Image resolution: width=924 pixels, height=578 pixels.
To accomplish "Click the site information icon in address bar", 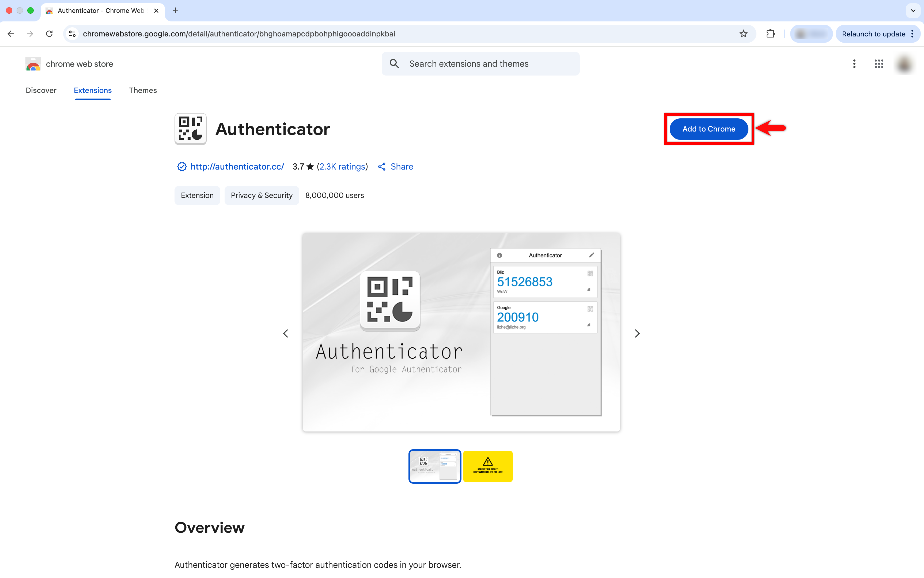I will [72, 34].
